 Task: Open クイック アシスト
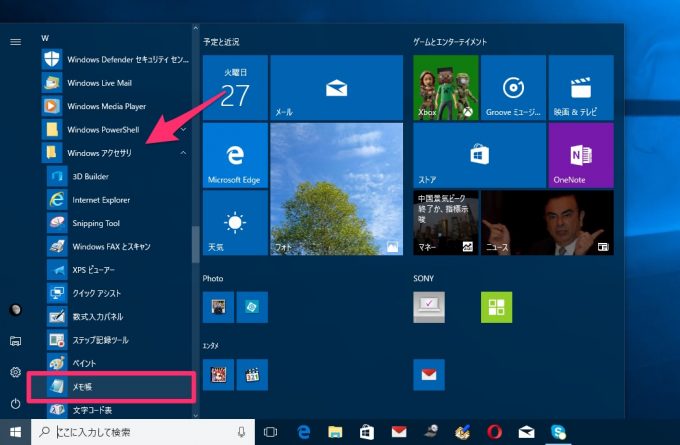[118, 294]
